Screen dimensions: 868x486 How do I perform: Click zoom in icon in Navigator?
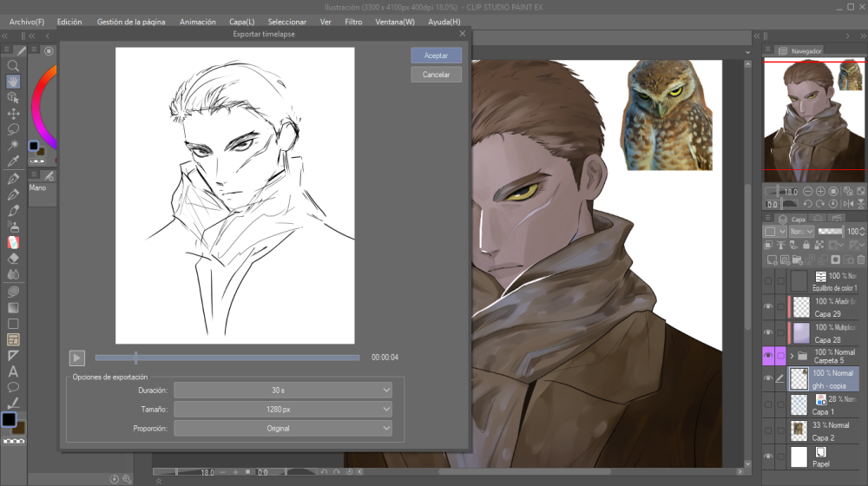coord(820,192)
